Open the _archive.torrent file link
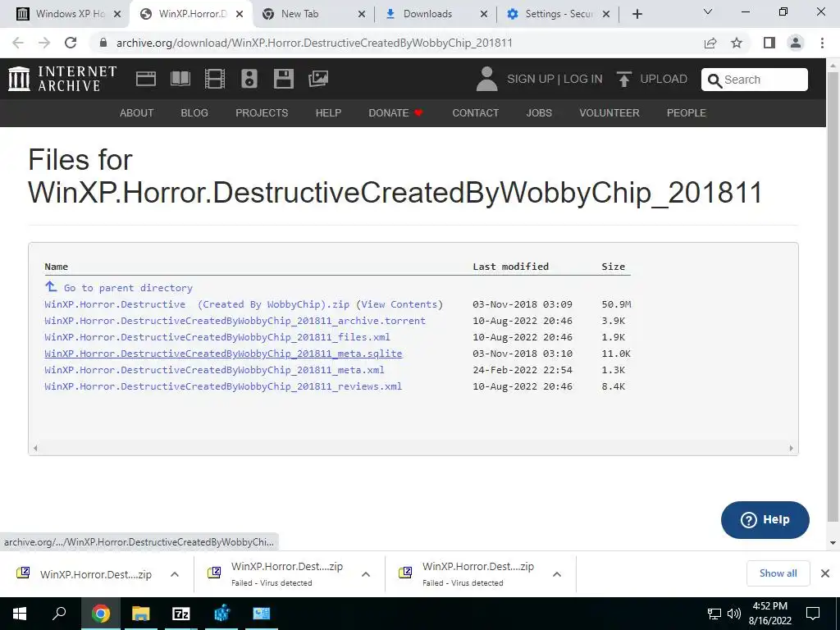Image resolution: width=840 pixels, height=630 pixels. pos(235,321)
